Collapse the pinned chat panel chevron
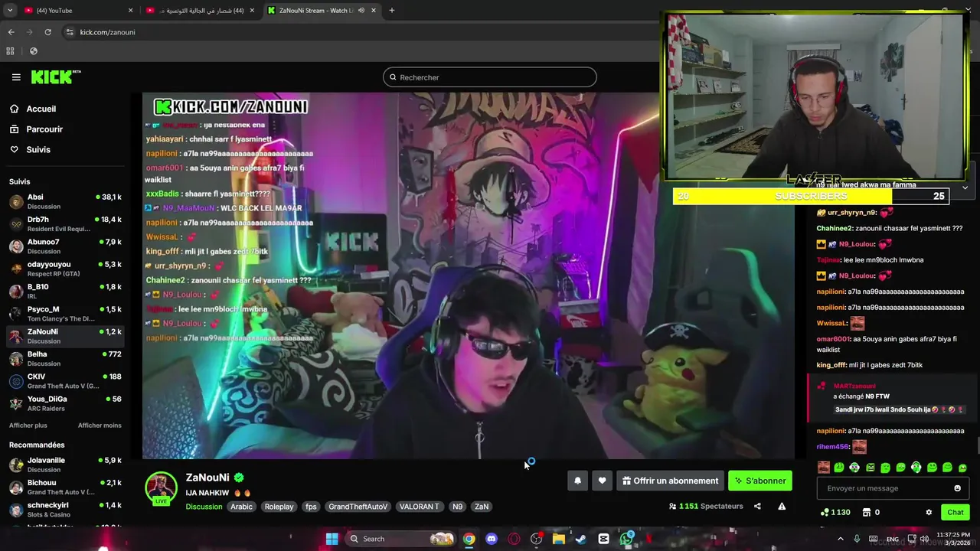 click(x=965, y=187)
